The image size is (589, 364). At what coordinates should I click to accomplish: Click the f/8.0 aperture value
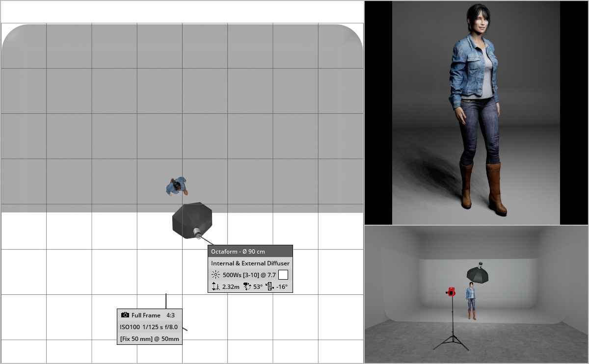pos(170,327)
